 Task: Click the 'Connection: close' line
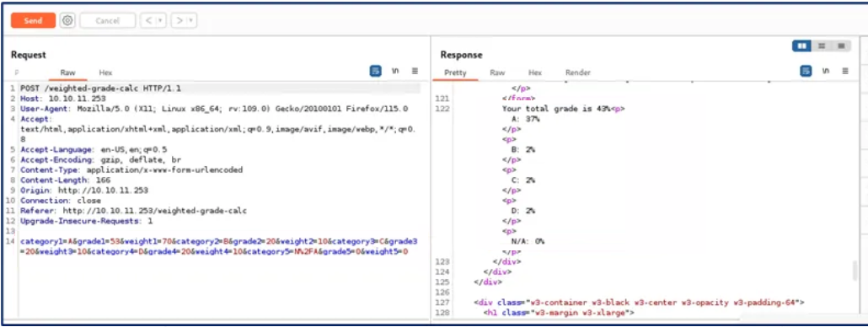[61, 201]
